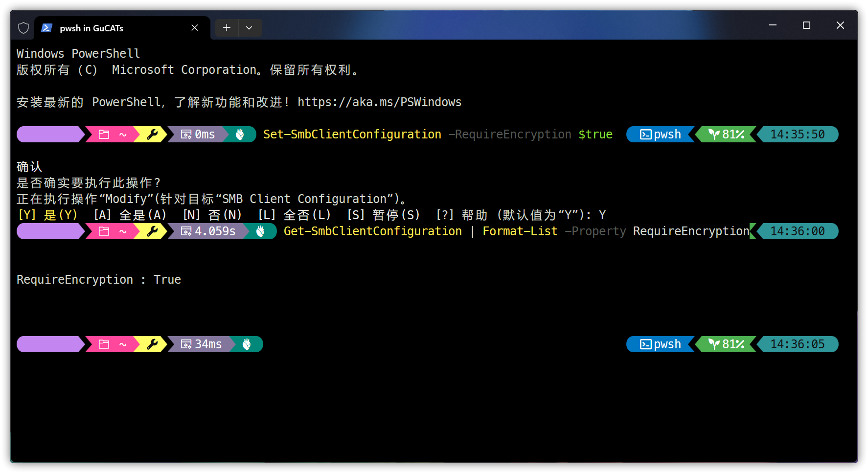Close the pwsh in GuCATs tab

pyautogui.click(x=194, y=28)
